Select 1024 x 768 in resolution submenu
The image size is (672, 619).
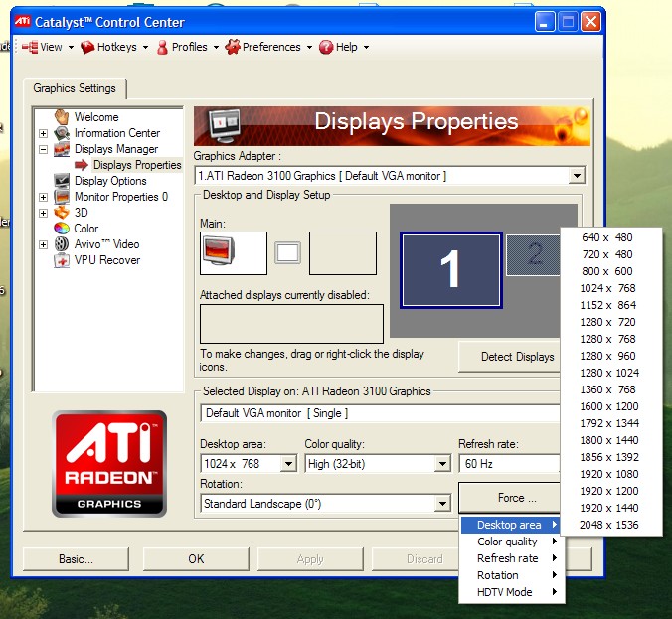click(x=610, y=288)
